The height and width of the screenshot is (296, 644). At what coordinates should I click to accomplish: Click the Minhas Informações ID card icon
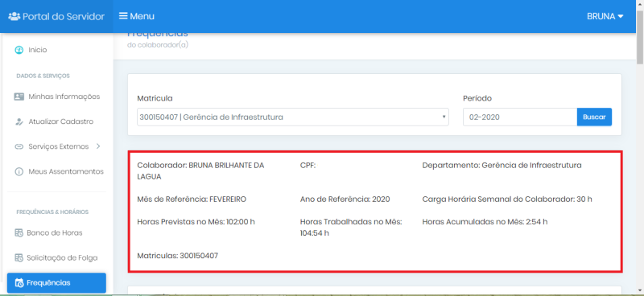point(19,97)
